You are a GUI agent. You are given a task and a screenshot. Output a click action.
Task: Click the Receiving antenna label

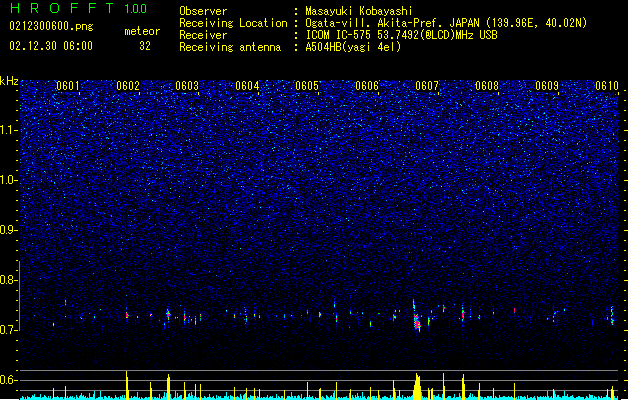(230, 47)
